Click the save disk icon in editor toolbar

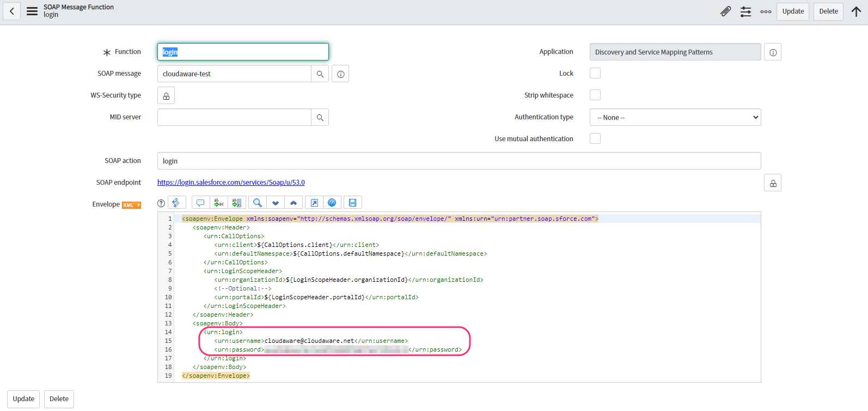[352, 203]
